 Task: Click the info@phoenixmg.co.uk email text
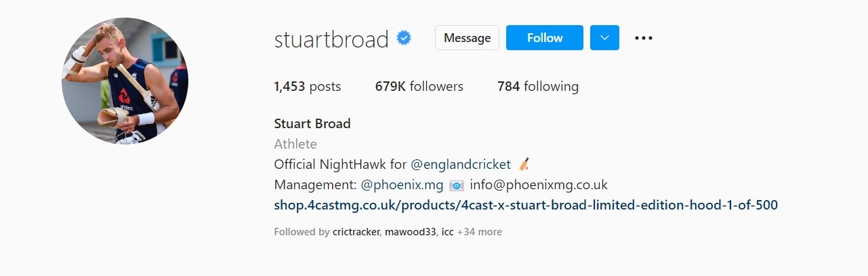pos(539,184)
